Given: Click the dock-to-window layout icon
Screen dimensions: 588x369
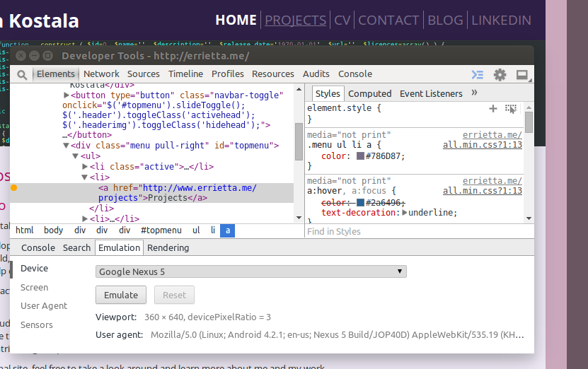Looking at the screenshot, I should [x=522, y=74].
